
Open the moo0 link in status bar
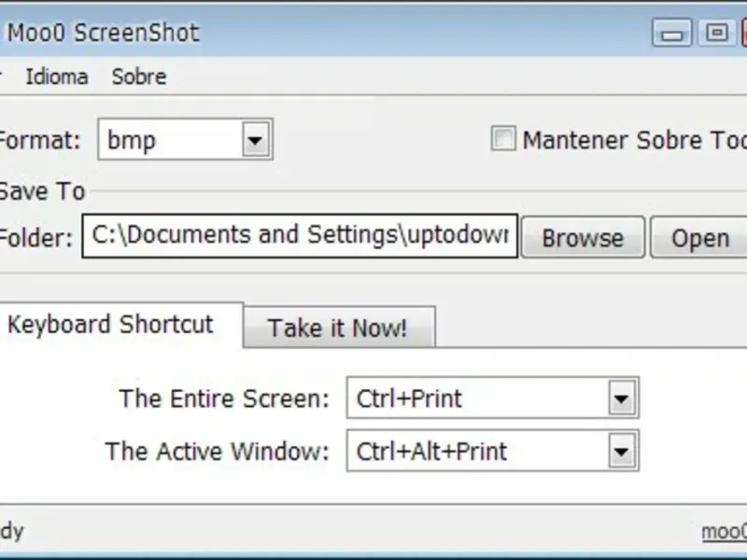coord(725,532)
